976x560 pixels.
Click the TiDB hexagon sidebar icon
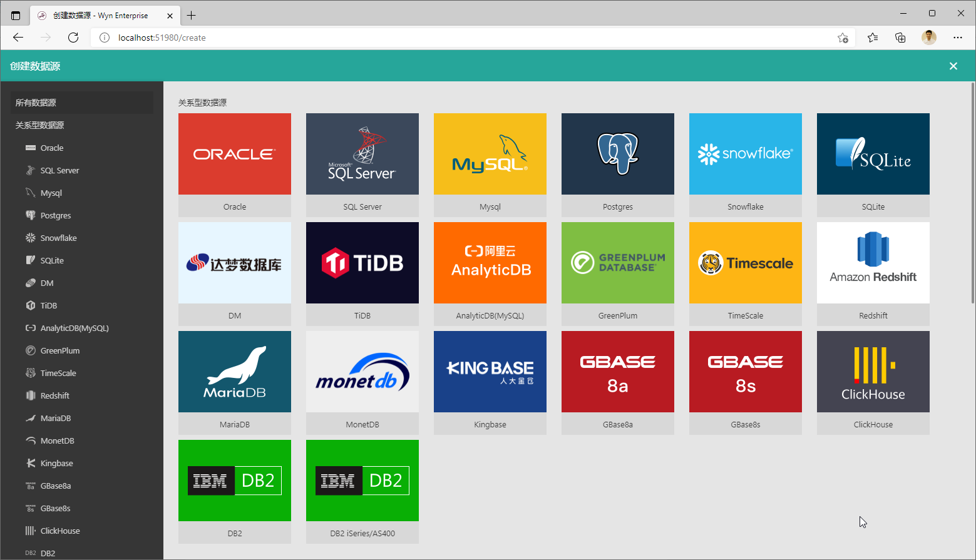point(31,305)
